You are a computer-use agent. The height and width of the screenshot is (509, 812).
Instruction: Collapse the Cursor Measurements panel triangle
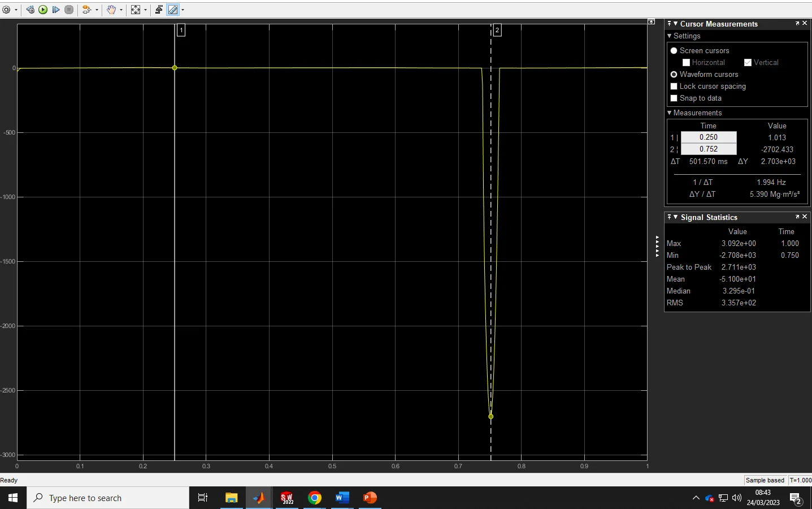(x=676, y=24)
